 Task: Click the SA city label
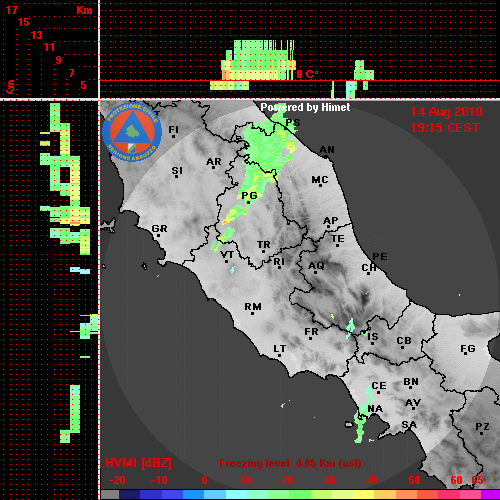tap(409, 425)
